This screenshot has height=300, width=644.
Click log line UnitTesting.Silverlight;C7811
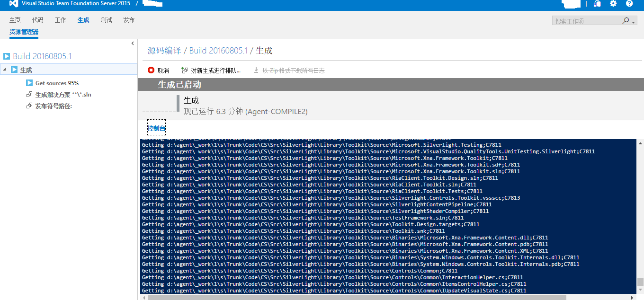pyautogui.click(x=368, y=151)
